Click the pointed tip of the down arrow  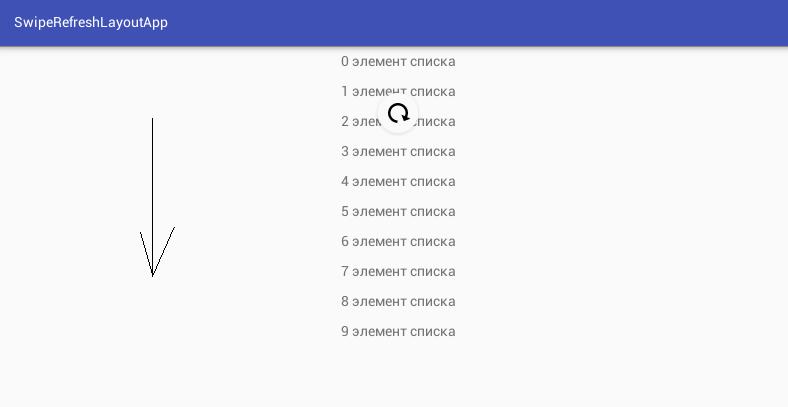click(152, 274)
